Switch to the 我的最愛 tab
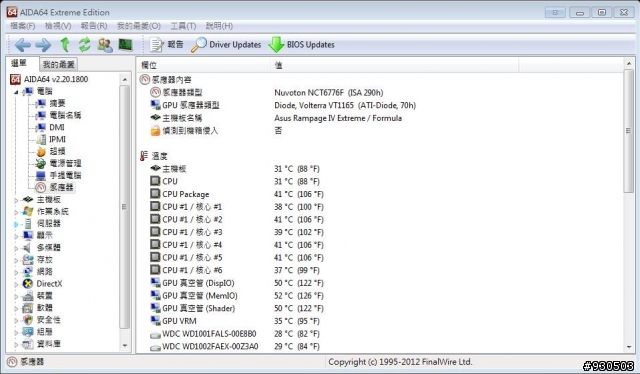This screenshot has height=374, width=640. pyautogui.click(x=59, y=65)
